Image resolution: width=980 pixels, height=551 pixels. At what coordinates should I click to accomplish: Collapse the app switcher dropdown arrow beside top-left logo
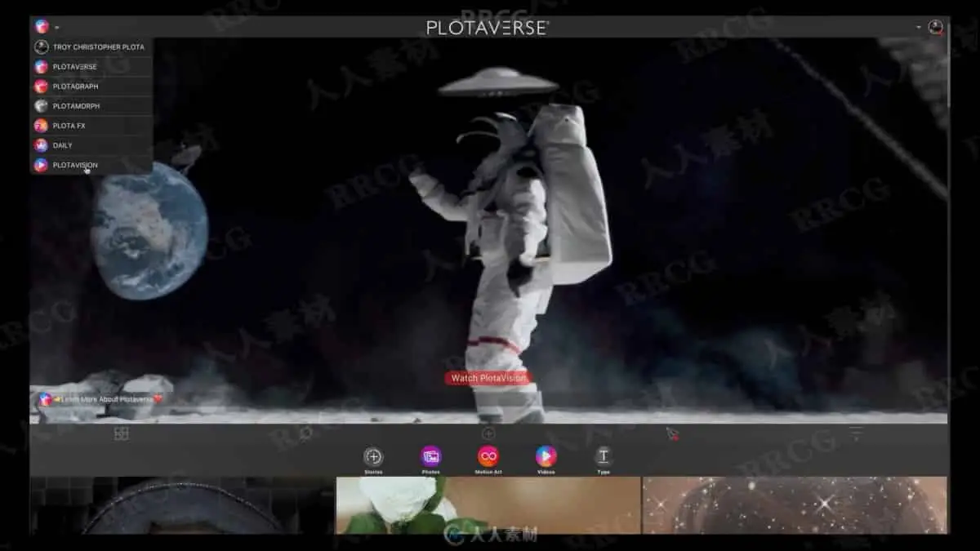[57, 28]
